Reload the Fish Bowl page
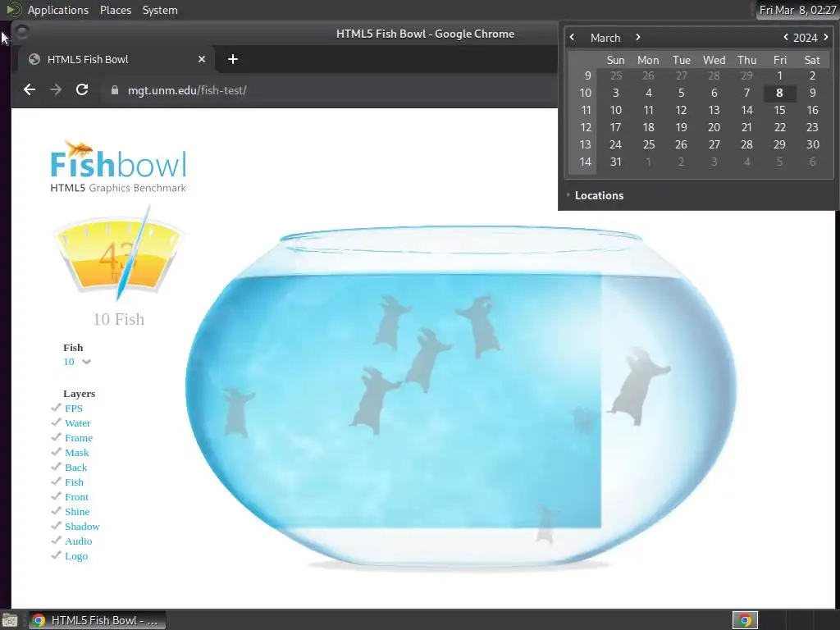The image size is (840, 630). pyautogui.click(x=82, y=89)
